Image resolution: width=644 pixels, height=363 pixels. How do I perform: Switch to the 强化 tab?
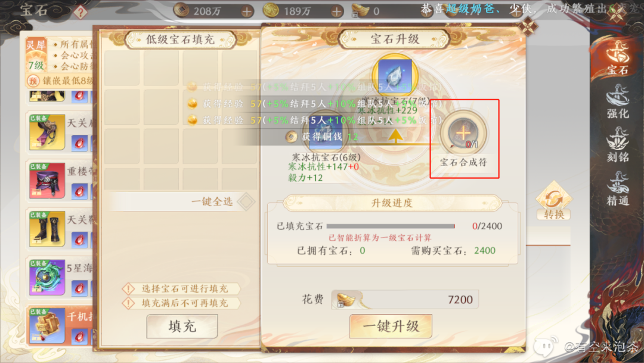click(618, 101)
